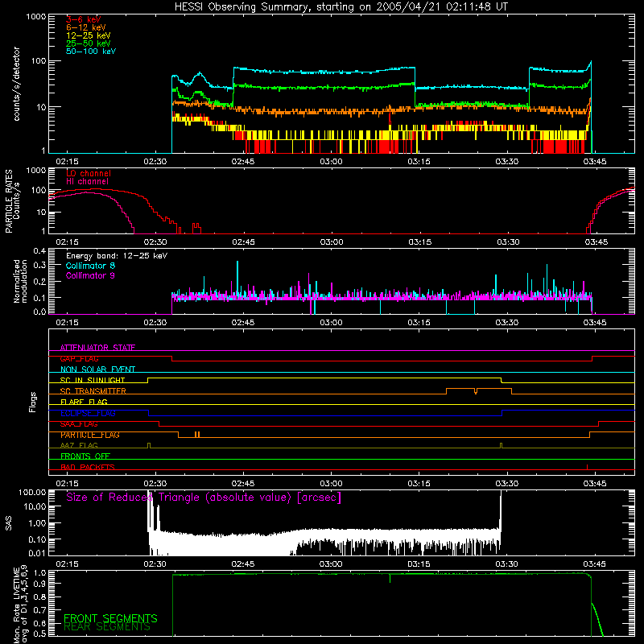Click the counts/s/detector axis label
Viewport: 644px width, 644px height.
coord(16,84)
